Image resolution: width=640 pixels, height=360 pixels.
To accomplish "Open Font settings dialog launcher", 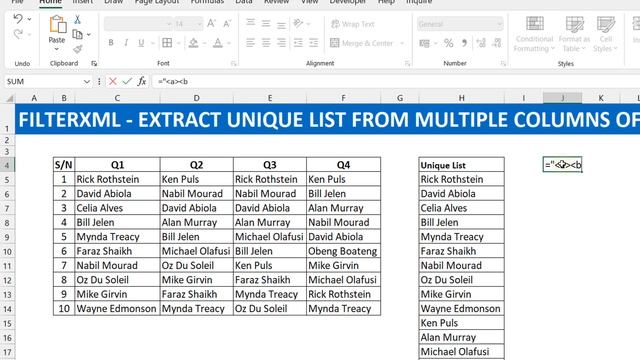I will point(233,64).
